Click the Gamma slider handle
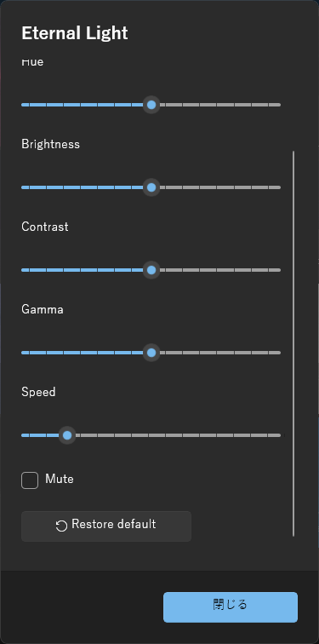Viewport: 319px width, 644px height. pyautogui.click(x=151, y=353)
